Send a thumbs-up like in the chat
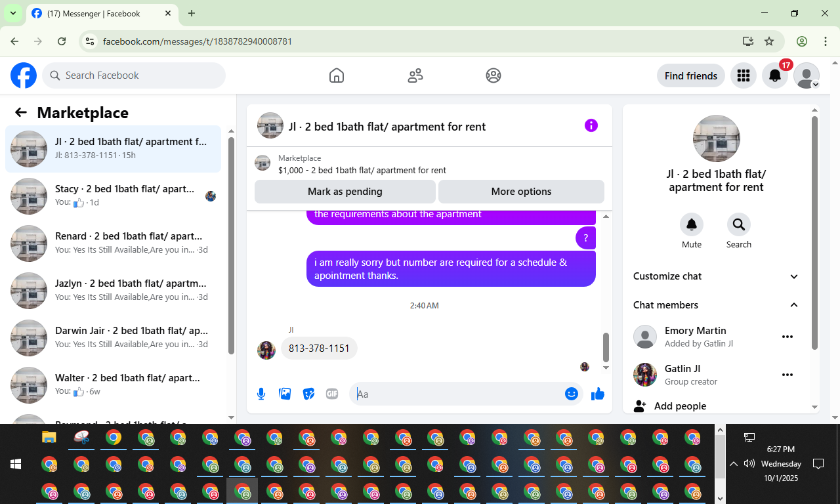Viewport: 840px width, 504px height. 597,394
